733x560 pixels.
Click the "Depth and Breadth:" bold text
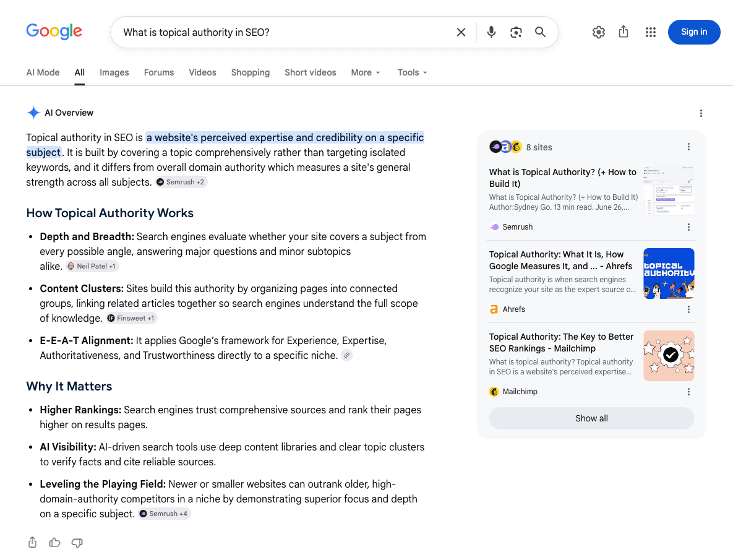coord(87,236)
